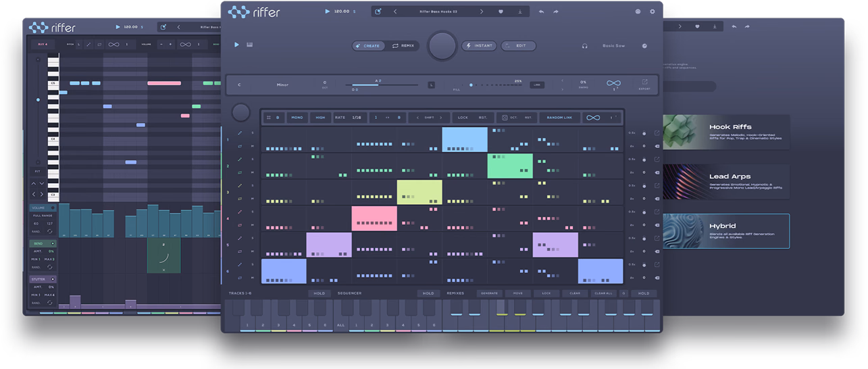Screen dimensions: 868x369
Task: Toggle the L button beside range slider
Action: pyautogui.click(x=431, y=85)
